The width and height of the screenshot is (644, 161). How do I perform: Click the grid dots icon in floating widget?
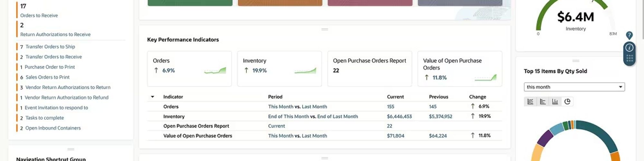coord(630,58)
